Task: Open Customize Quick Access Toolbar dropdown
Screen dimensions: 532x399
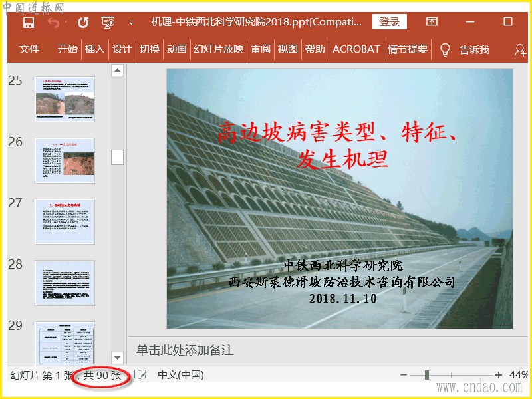Action: point(131,23)
